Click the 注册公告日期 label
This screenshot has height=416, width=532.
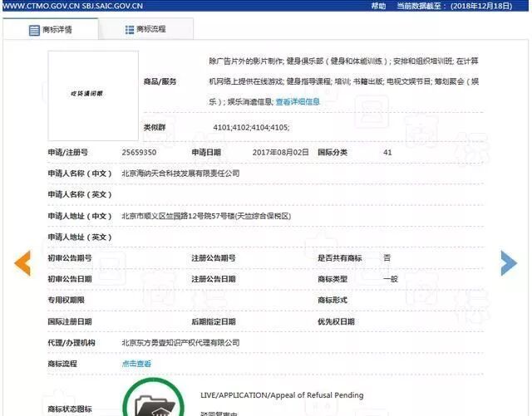click(x=214, y=279)
